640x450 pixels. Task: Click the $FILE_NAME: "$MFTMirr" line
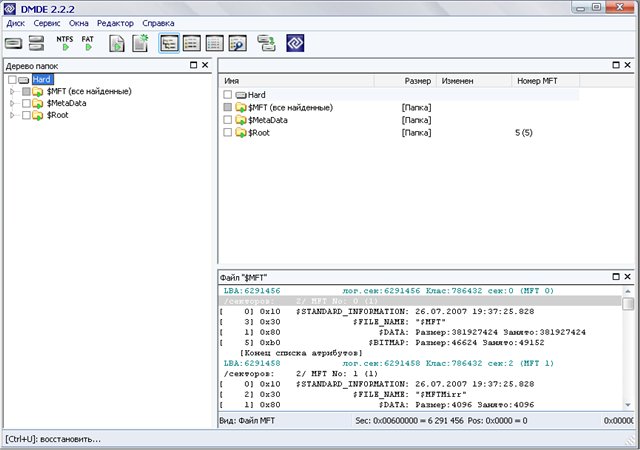(343, 394)
